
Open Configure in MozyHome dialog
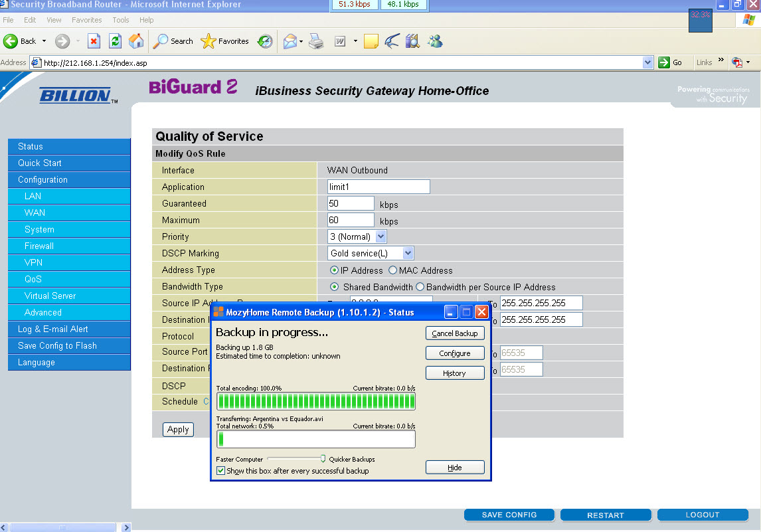click(455, 353)
